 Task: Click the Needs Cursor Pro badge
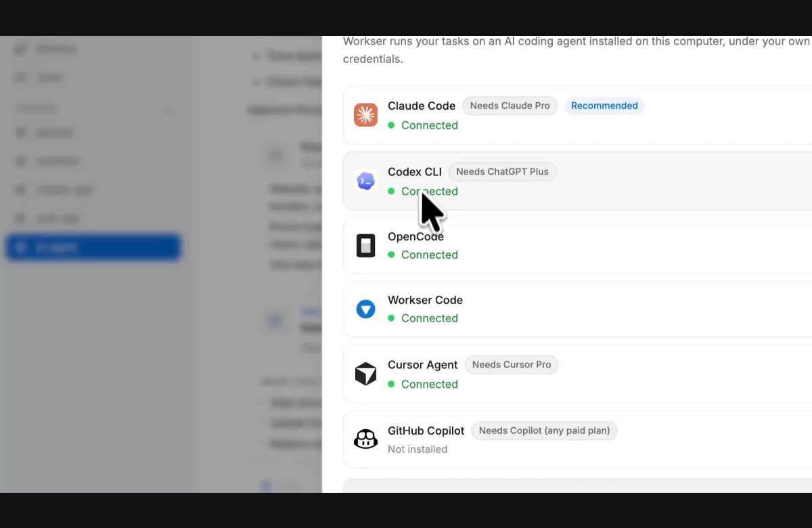pos(512,365)
